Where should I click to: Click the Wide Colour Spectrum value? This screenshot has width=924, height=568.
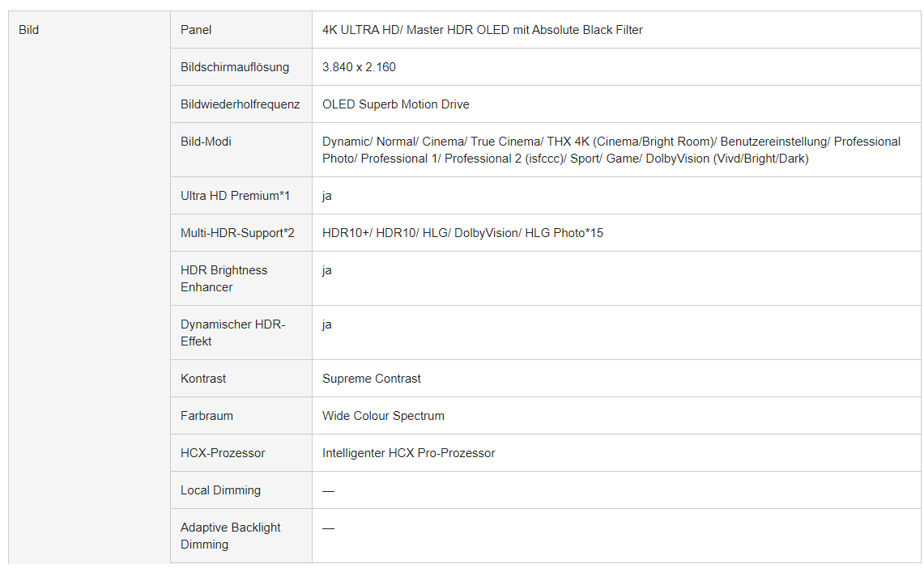click(383, 416)
